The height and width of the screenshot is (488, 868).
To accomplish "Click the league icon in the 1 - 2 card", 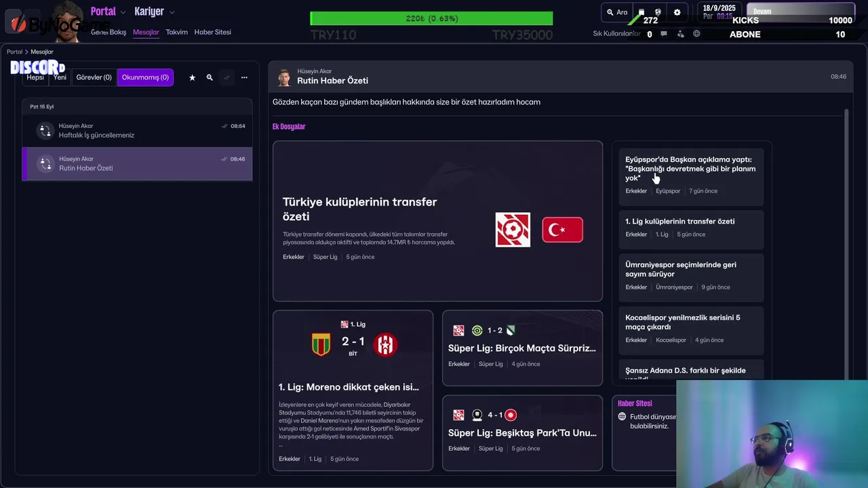I will [x=458, y=330].
